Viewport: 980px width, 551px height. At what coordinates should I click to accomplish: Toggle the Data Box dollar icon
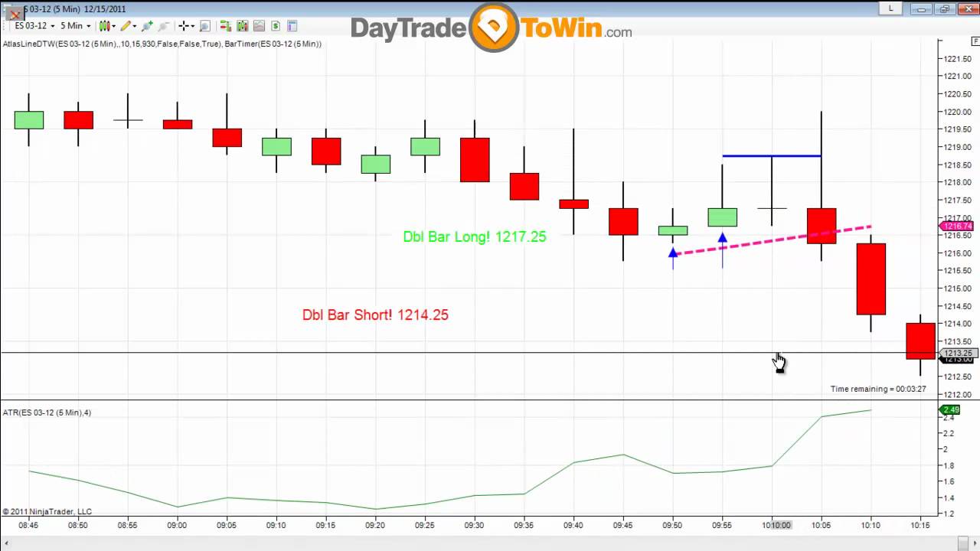(x=276, y=25)
